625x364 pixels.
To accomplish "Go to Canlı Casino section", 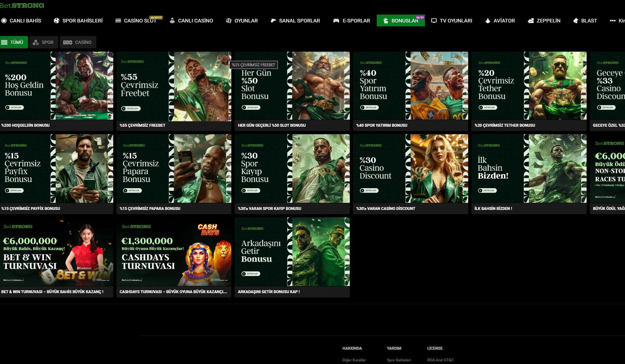I will [191, 20].
